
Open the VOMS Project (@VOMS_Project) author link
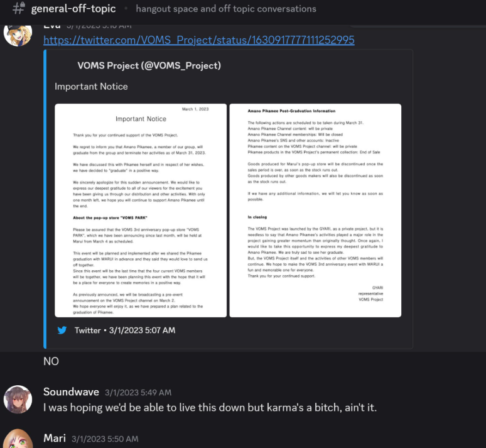(x=149, y=65)
